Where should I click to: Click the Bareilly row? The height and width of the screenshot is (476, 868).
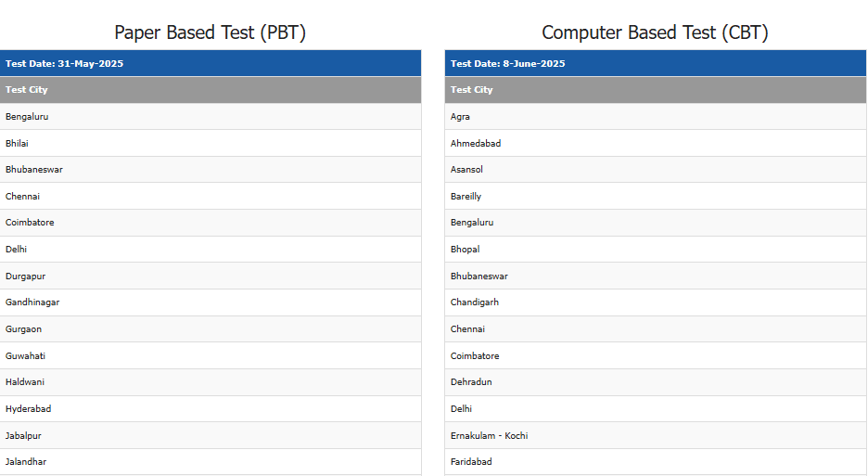656,196
